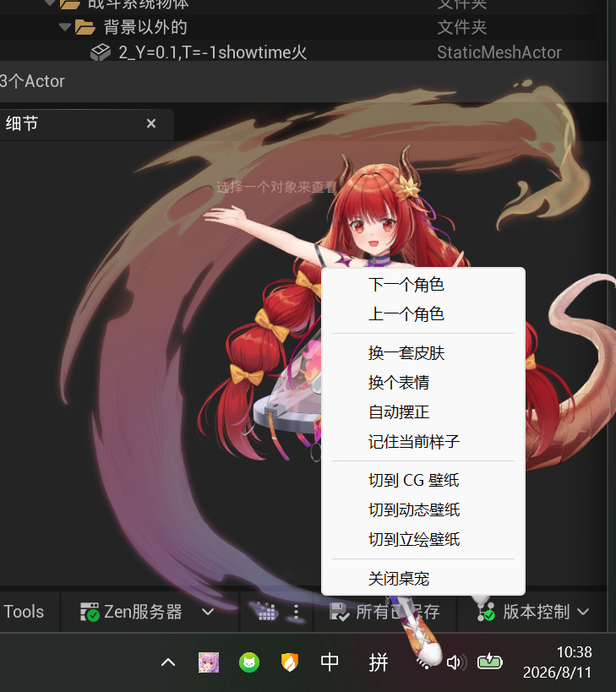The height and width of the screenshot is (692, 616).
Task: Click the 3个Actor count label
Action: point(32,81)
